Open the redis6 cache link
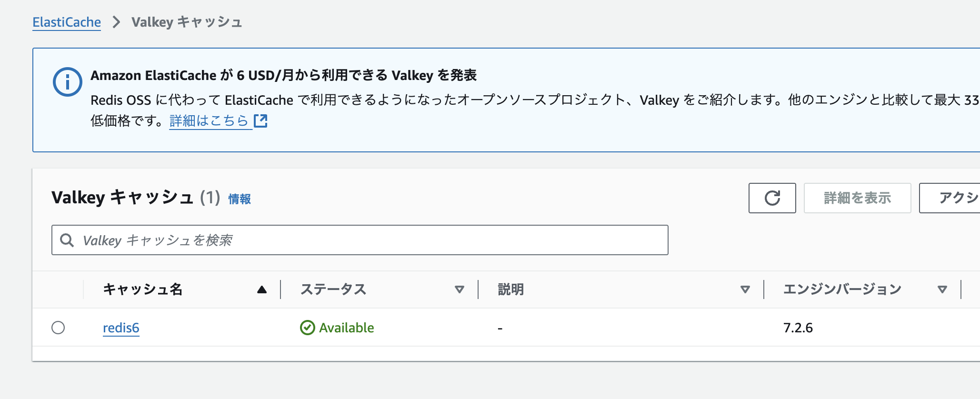 pyautogui.click(x=121, y=328)
